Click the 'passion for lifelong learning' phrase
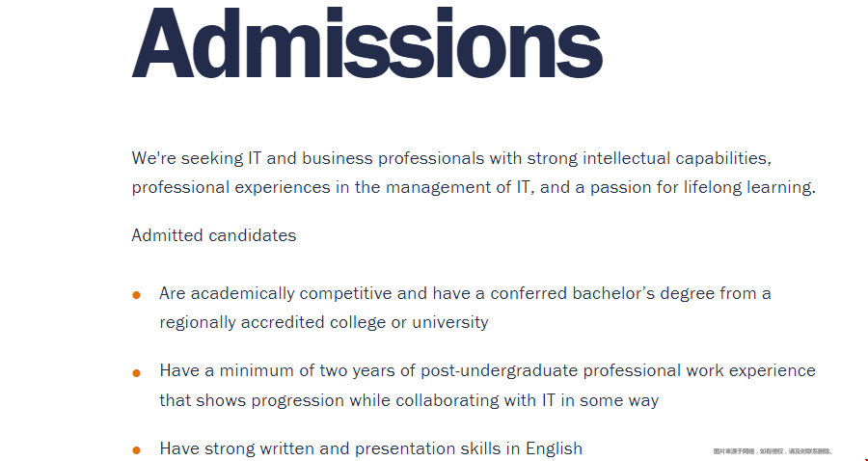The width and height of the screenshot is (868, 461). (x=702, y=187)
